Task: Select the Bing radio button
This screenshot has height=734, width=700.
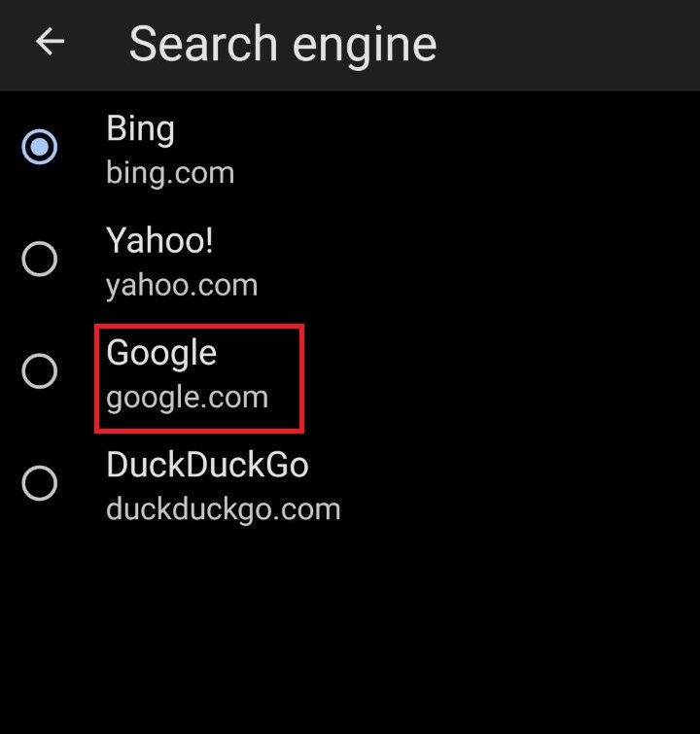Action: (x=40, y=148)
